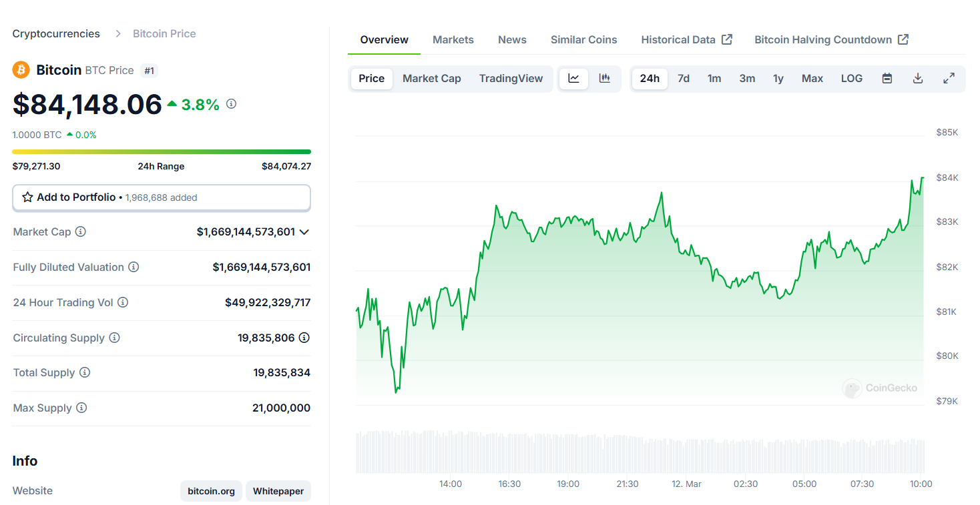Click the 24h high value $84,074.27
Viewport: 980px width, 505px height.
[286, 166]
